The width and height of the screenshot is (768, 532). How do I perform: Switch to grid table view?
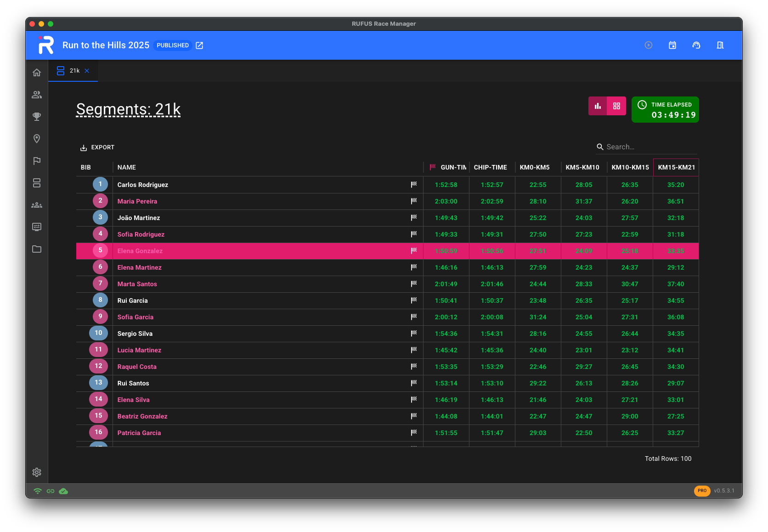[616, 106]
